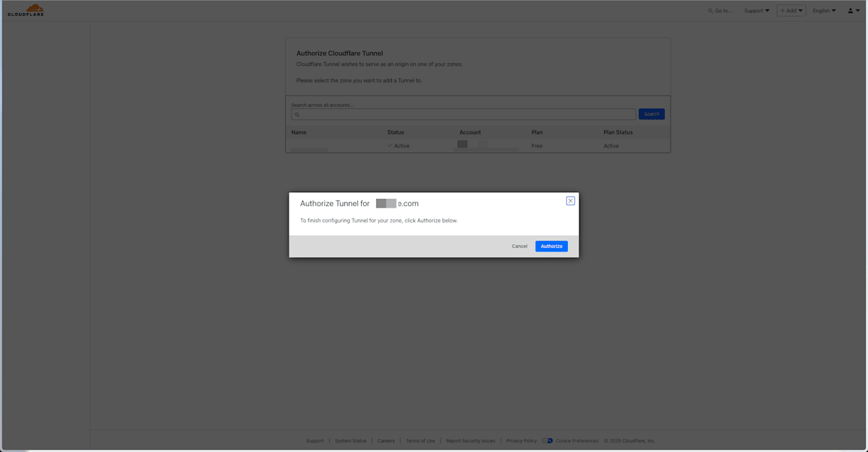
Task: Select the Active status cell with checkmark
Action: click(x=399, y=146)
